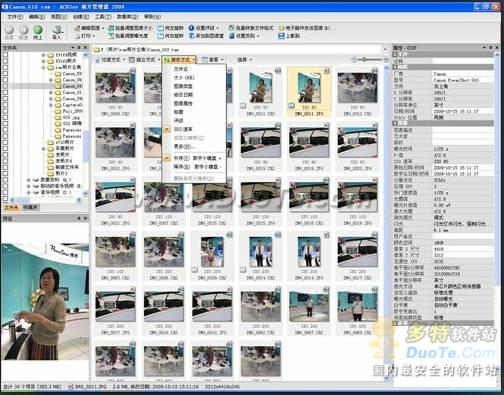Check the box beside G10 jpg folder
This screenshot has width=504, height=395.
point(5,117)
